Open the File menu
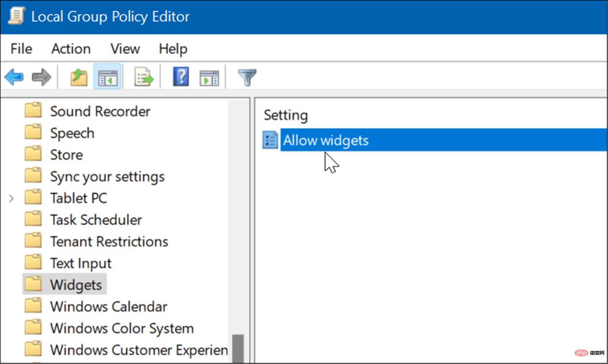Screen dimensions: 608x364 (21, 49)
